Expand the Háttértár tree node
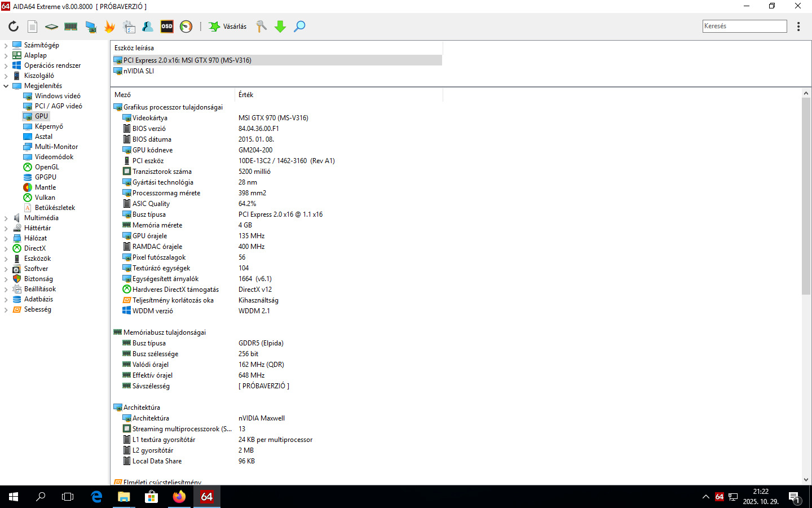The width and height of the screenshot is (812, 508). click(x=6, y=228)
